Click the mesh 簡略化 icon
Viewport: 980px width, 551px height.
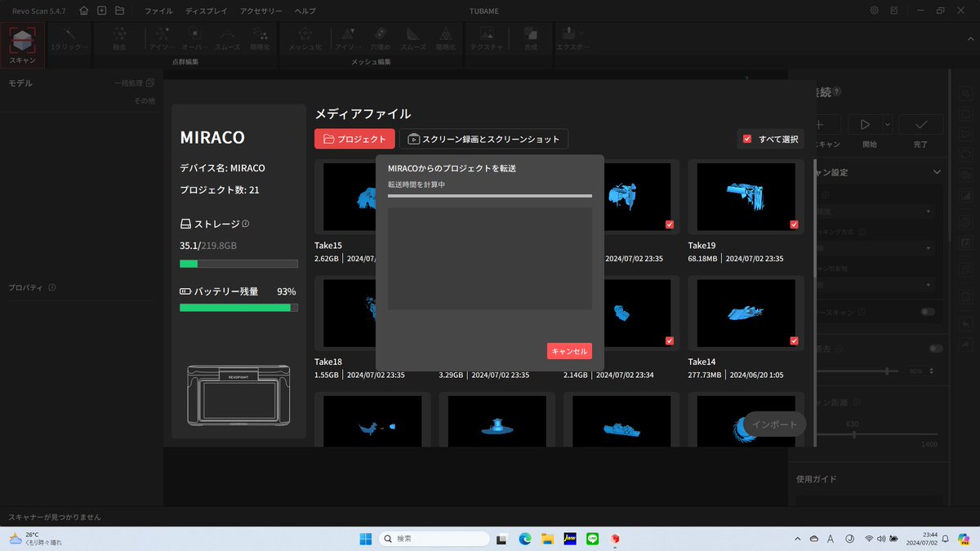(x=445, y=34)
